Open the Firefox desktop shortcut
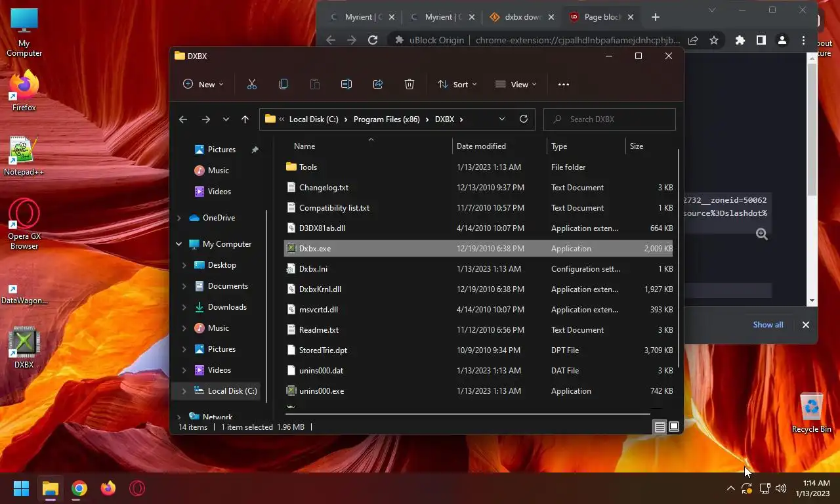Viewport: 840px width, 504px height. pos(24,91)
